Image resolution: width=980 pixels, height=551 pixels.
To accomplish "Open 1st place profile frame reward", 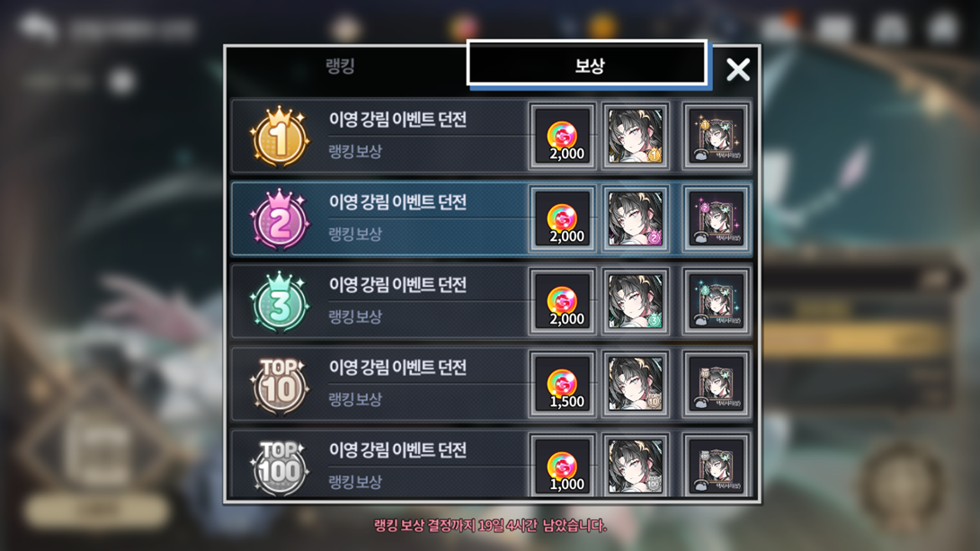I will coord(717,137).
